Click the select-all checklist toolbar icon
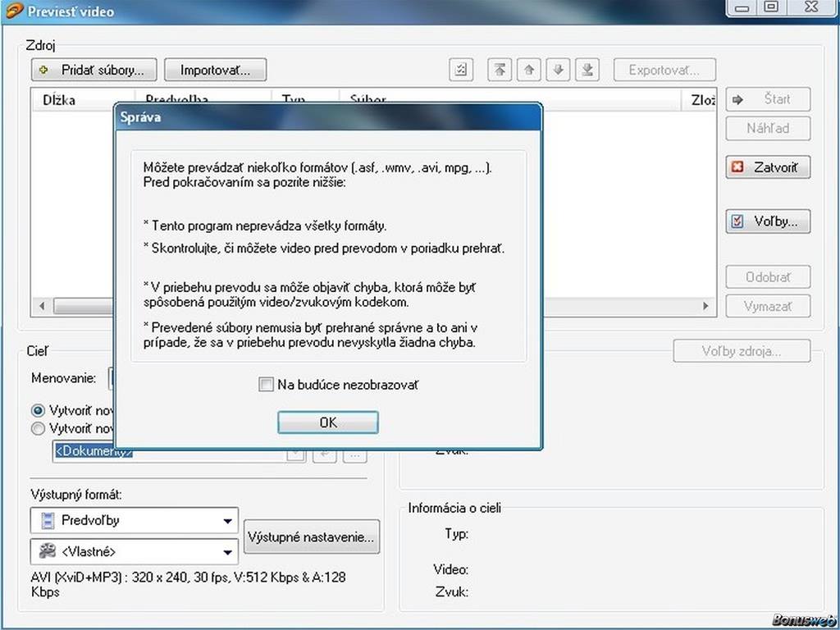Viewport: 840px width, 630px height. [x=461, y=70]
